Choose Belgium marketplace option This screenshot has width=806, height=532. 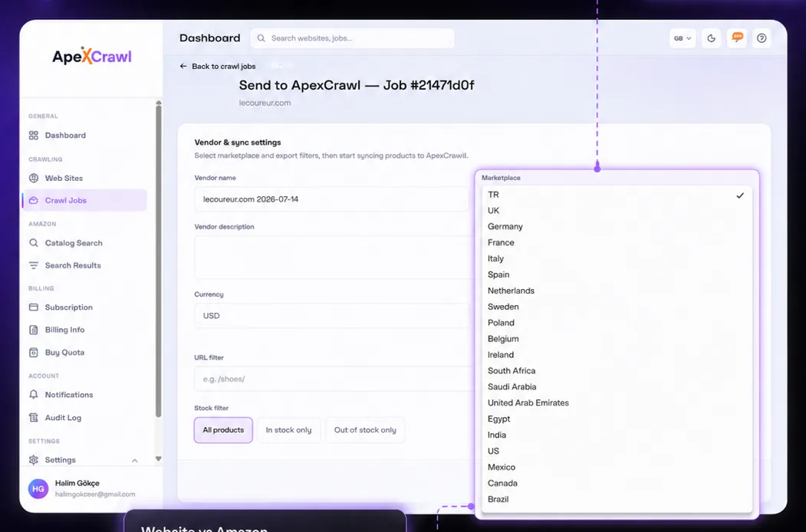tap(616, 339)
